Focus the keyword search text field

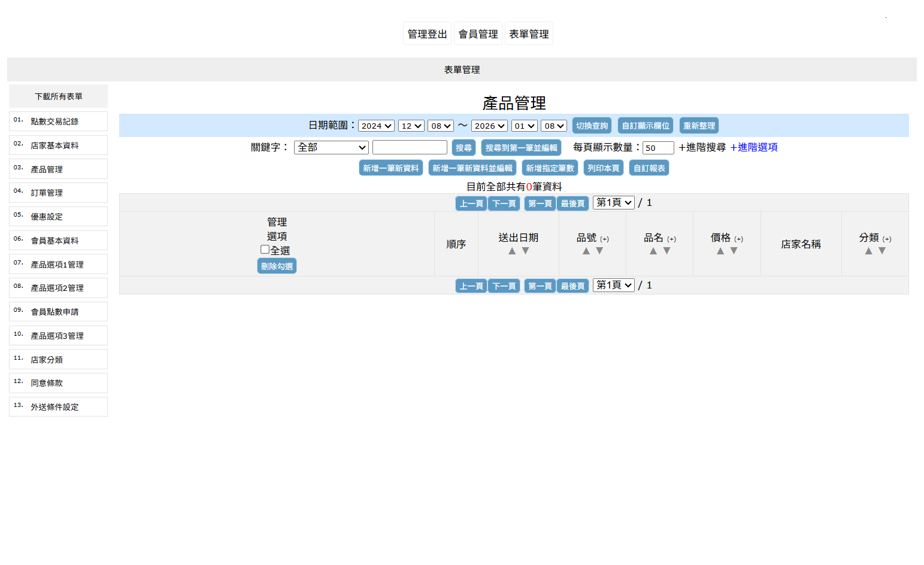(x=410, y=147)
